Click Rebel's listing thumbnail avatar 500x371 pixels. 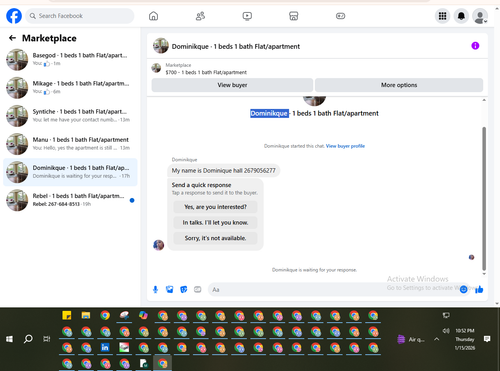click(17, 200)
